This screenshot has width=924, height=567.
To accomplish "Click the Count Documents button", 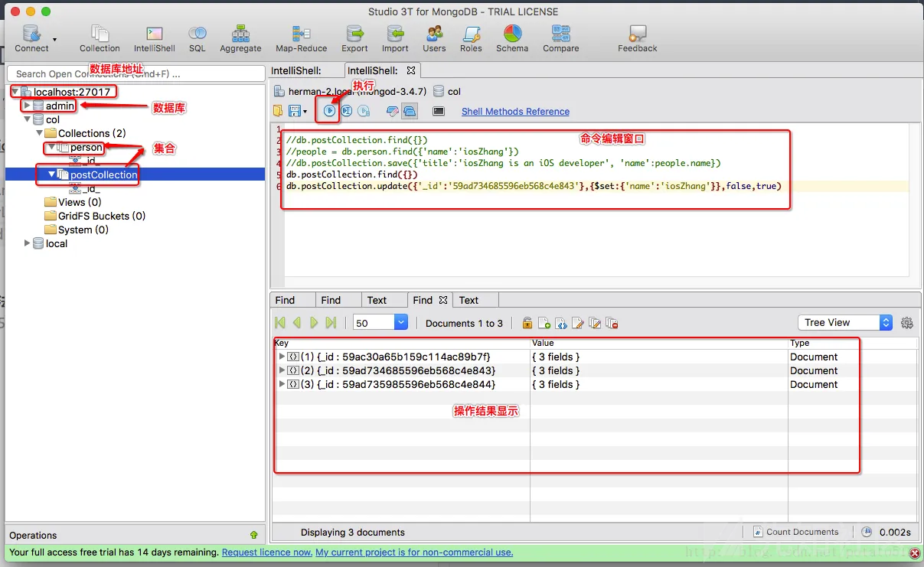I will (796, 532).
